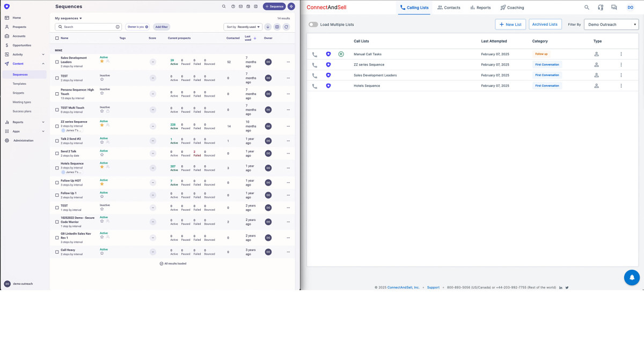
Task: Check the box for ZZ series Sequence
Action: tap(57, 123)
